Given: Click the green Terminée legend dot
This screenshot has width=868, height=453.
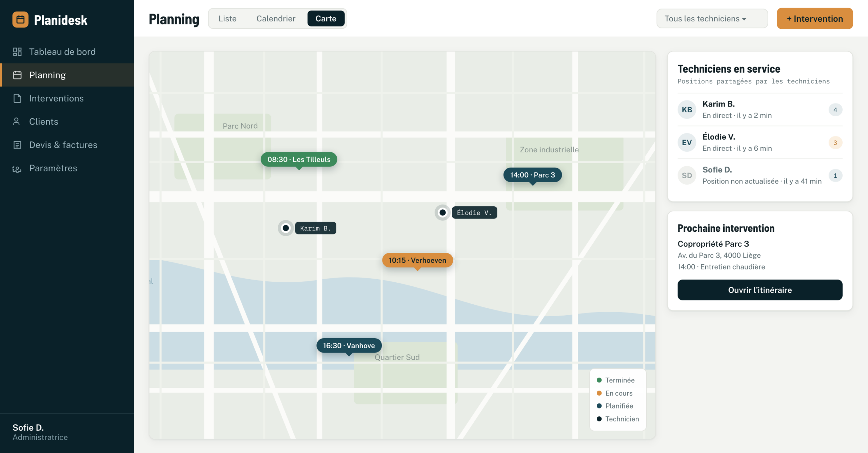Looking at the screenshot, I should [x=599, y=380].
